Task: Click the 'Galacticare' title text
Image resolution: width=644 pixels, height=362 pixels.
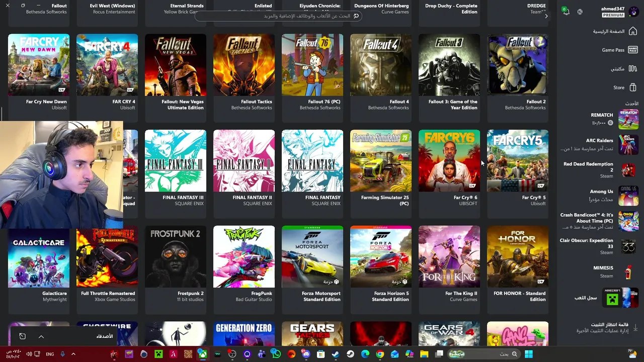Action: click(x=54, y=294)
